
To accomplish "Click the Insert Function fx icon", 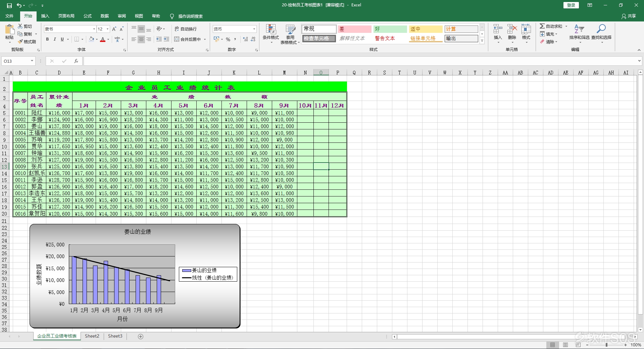I will [x=76, y=61].
